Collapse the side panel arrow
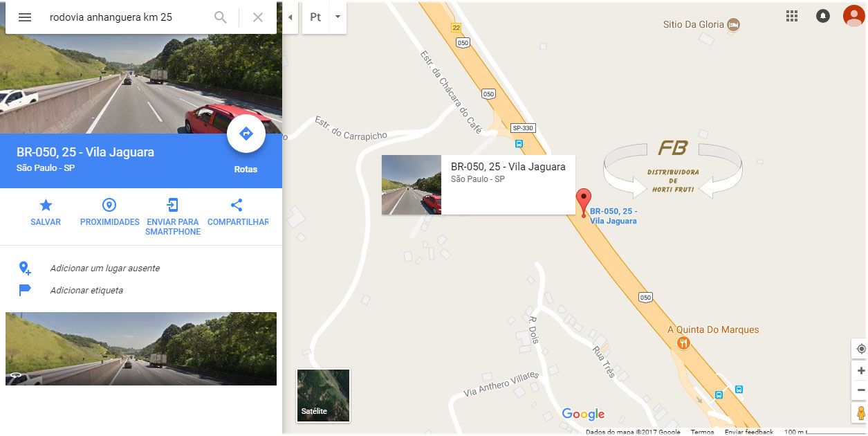This screenshot has width=868, height=436. click(x=290, y=17)
